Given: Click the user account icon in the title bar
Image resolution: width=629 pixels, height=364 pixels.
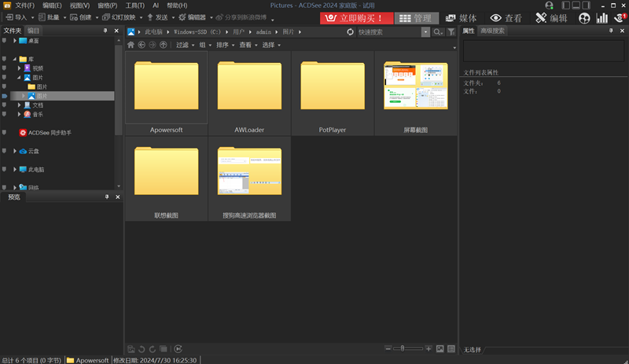Looking at the screenshot, I should tap(549, 6).
